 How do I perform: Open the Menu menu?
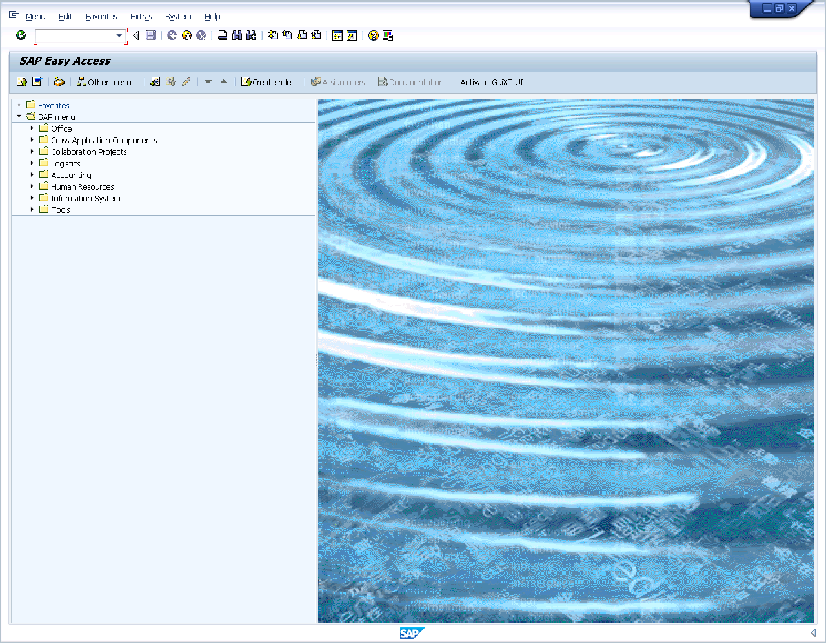(x=35, y=17)
